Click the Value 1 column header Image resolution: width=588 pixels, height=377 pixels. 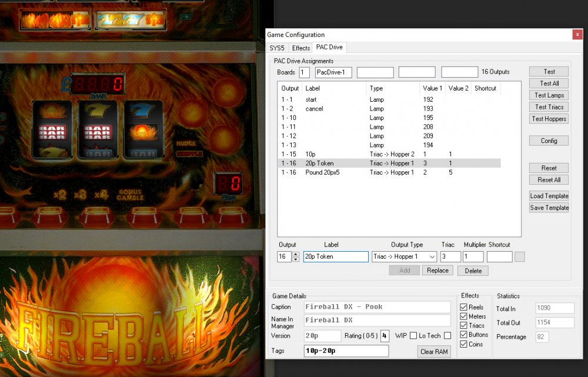coord(432,89)
